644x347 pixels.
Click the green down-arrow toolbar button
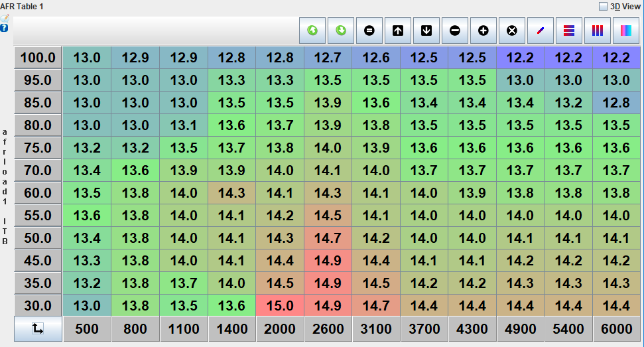pyautogui.click(x=341, y=31)
